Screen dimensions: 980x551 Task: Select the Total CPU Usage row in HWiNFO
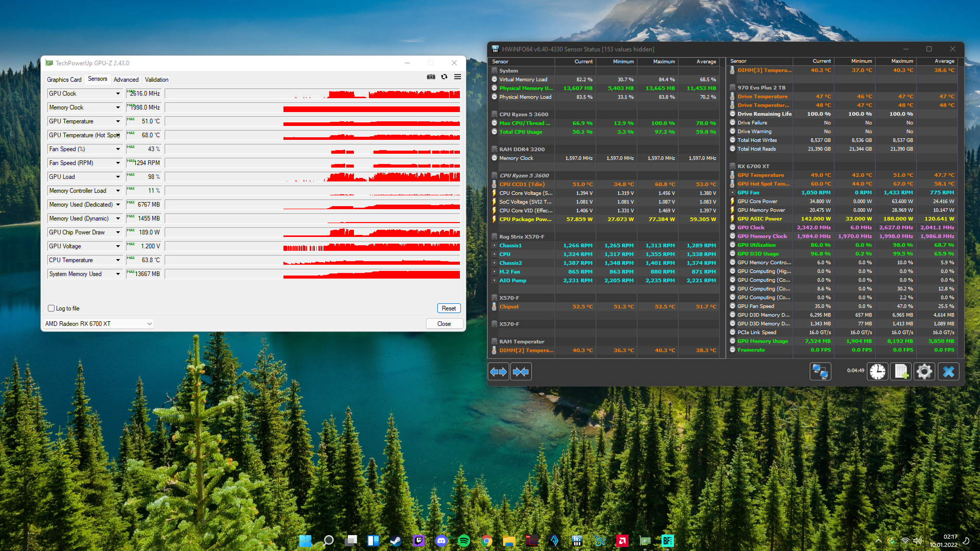click(x=604, y=132)
